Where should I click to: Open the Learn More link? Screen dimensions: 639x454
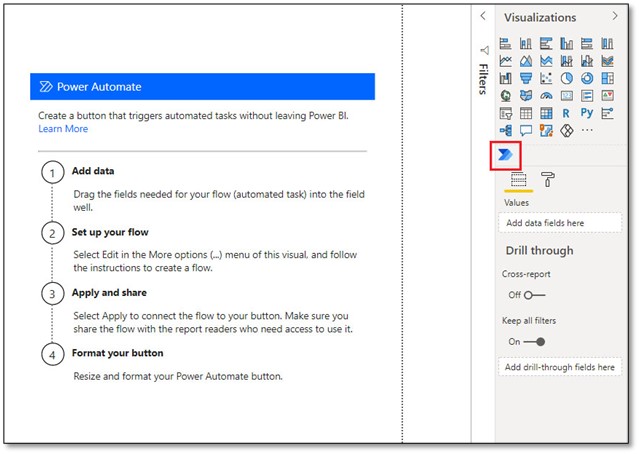pos(63,129)
